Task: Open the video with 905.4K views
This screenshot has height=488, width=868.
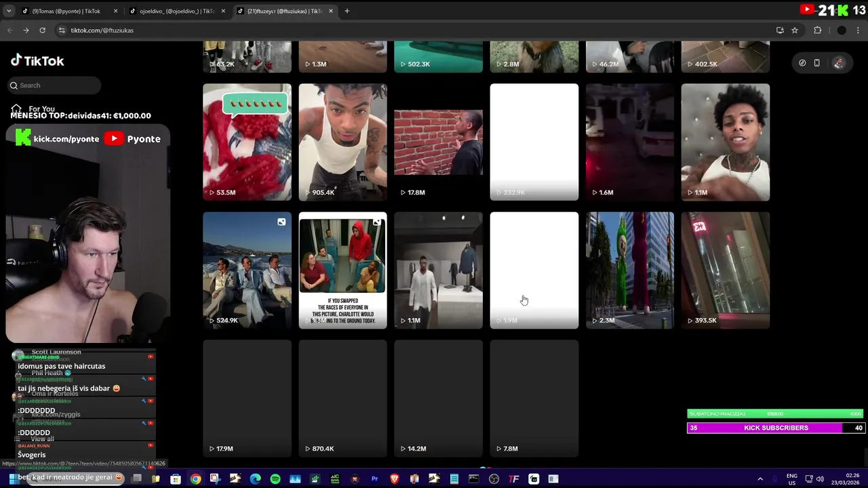Action: pyautogui.click(x=342, y=142)
